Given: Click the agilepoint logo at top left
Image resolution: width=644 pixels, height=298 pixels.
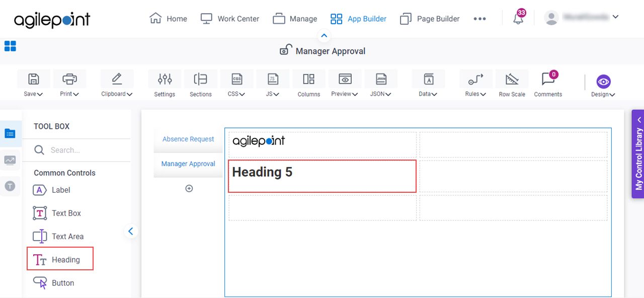Looking at the screenshot, I should coord(52,20).
